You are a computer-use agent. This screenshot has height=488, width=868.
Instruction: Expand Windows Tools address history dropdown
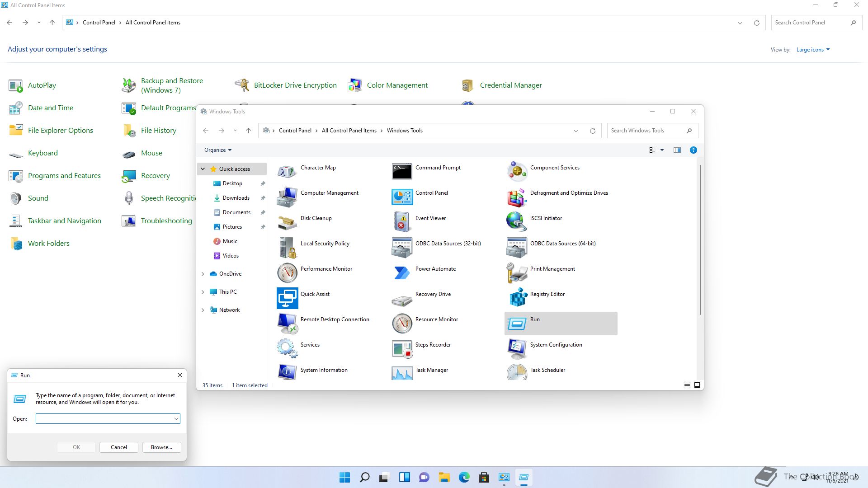click(x=576, y=131)
